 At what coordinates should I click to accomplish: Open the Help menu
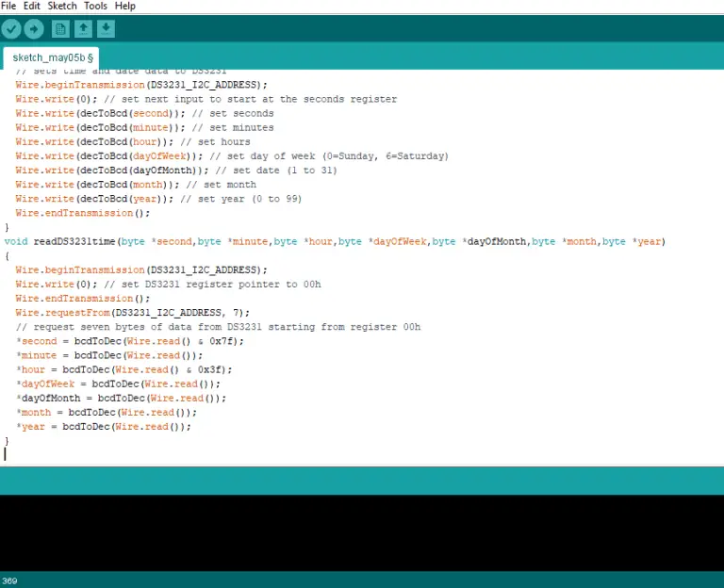[124, 6]
